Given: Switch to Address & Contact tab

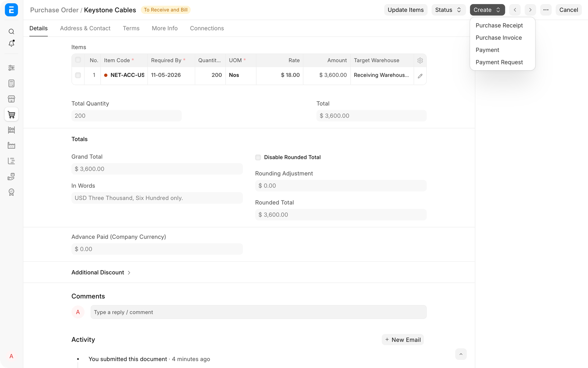Looking at the screenshot, I should point(85,28).
